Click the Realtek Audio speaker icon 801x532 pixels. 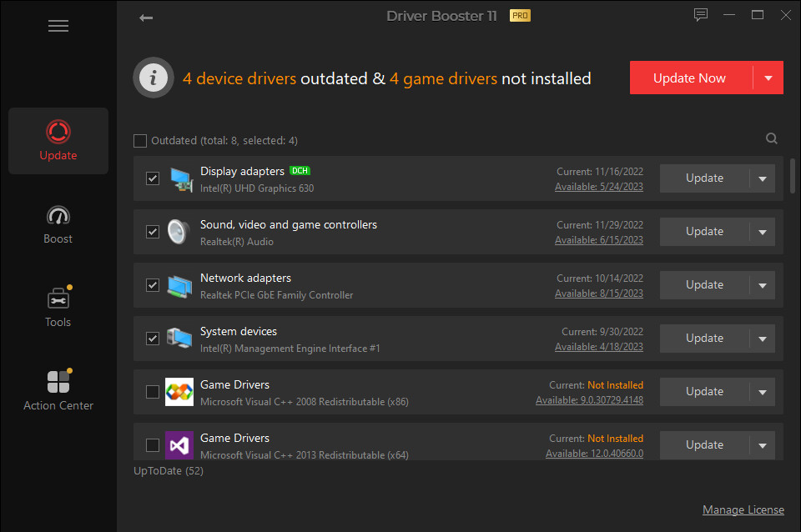coord(179,232)
